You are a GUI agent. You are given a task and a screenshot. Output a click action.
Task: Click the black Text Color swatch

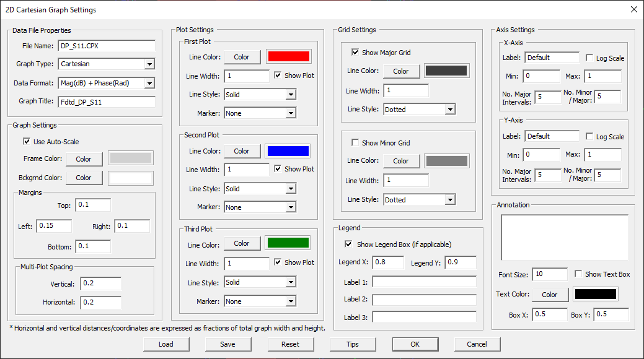596,295
